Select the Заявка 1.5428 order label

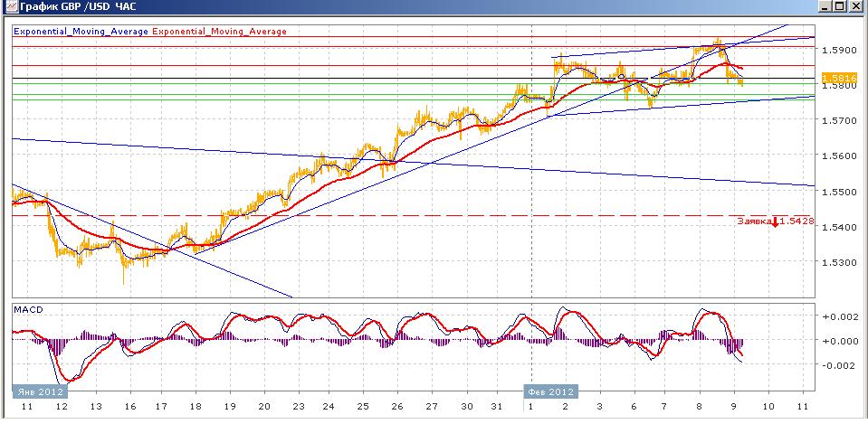click(x=775, y=221)
